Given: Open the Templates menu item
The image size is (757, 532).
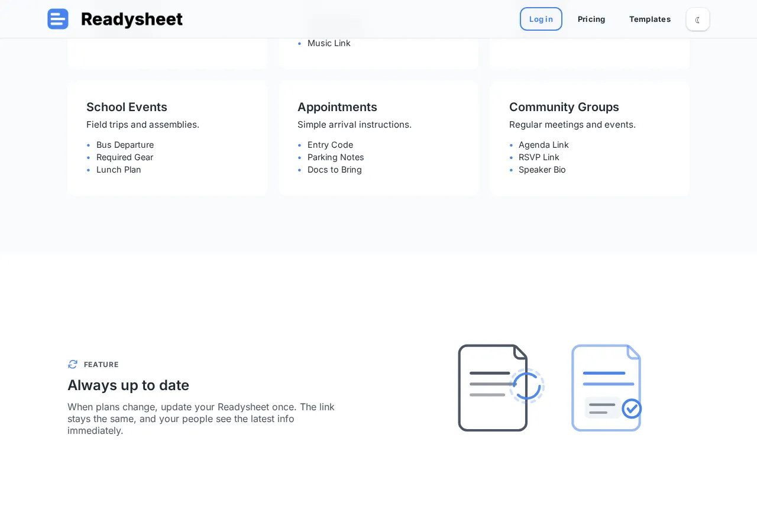Looking at the screenshot, I should click(650, 19).
